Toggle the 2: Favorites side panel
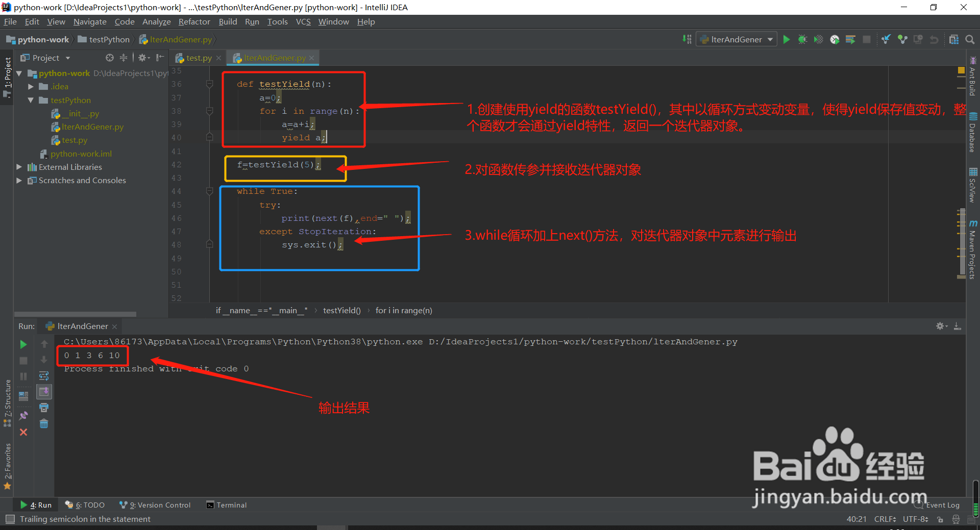980x530 pixels. coord(7,467)
